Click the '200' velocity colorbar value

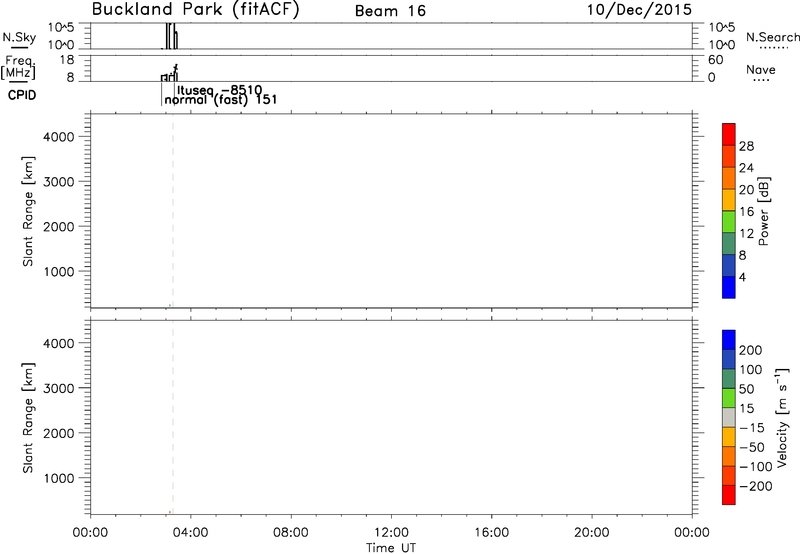pyautogui.click(x=751, y=350)
